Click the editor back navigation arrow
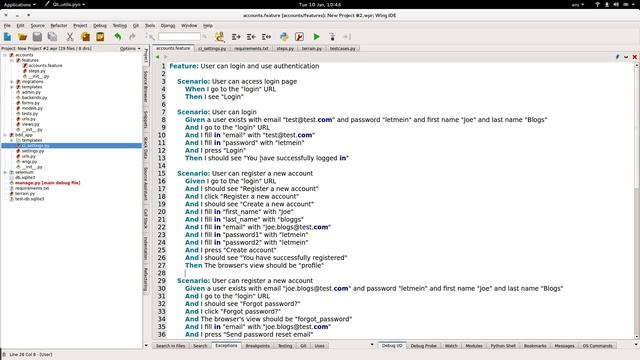The image size is (640, 360). pos(158,57)
